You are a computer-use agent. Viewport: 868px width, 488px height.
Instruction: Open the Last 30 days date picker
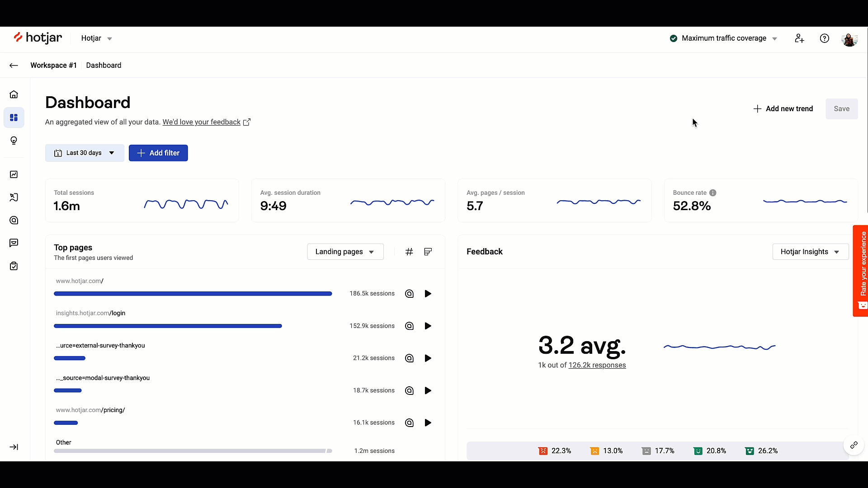click(x=85, y=153)
